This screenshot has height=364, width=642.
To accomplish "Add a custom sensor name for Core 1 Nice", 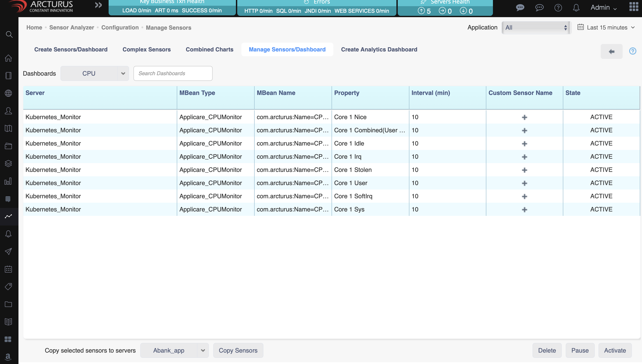I will coord(524,117).
